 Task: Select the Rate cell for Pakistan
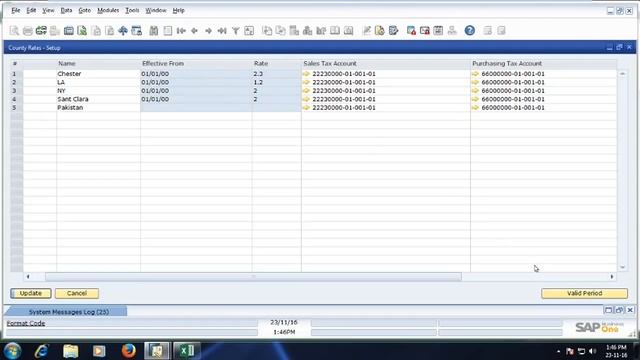(276, 108)
